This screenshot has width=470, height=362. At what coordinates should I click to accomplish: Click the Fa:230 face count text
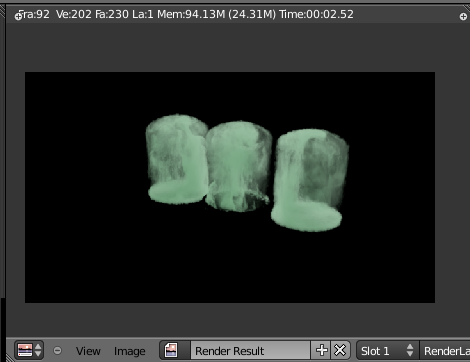(112, 14)
